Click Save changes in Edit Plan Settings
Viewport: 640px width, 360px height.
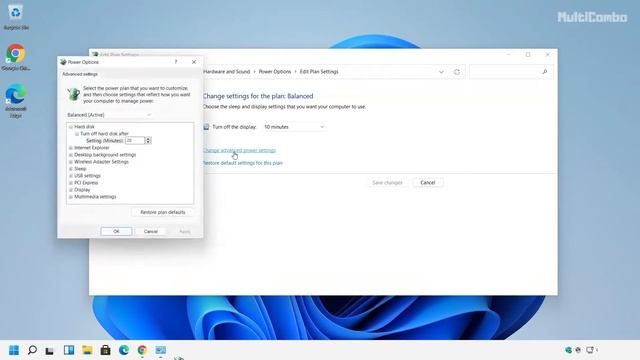pos(387,182)
